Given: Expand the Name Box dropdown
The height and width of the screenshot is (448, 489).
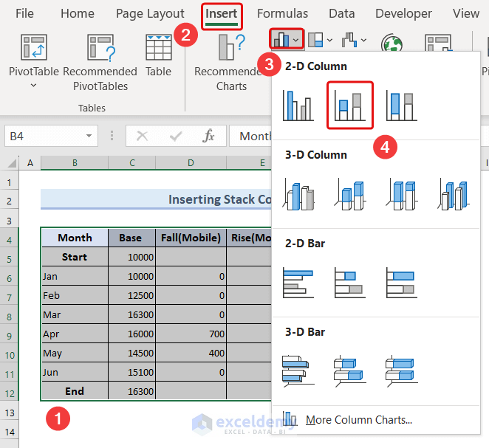Looking at the screenshot, I should (89, 136).
